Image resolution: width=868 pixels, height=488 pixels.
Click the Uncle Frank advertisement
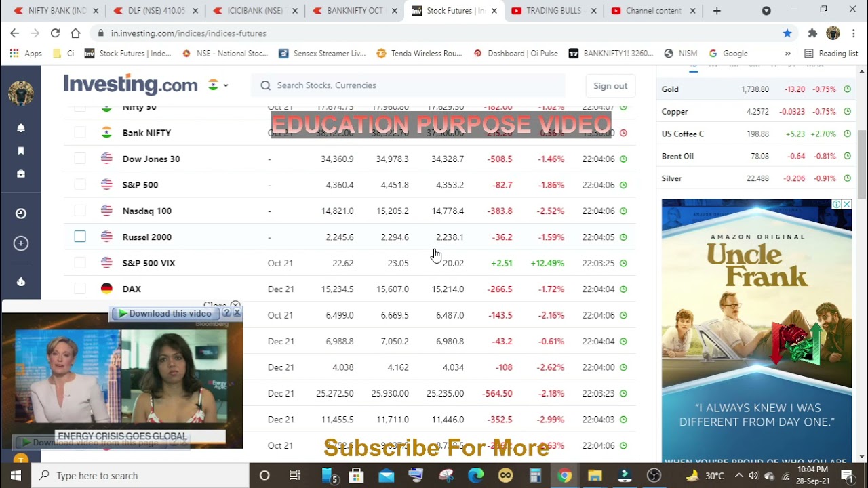click(757, 331)
